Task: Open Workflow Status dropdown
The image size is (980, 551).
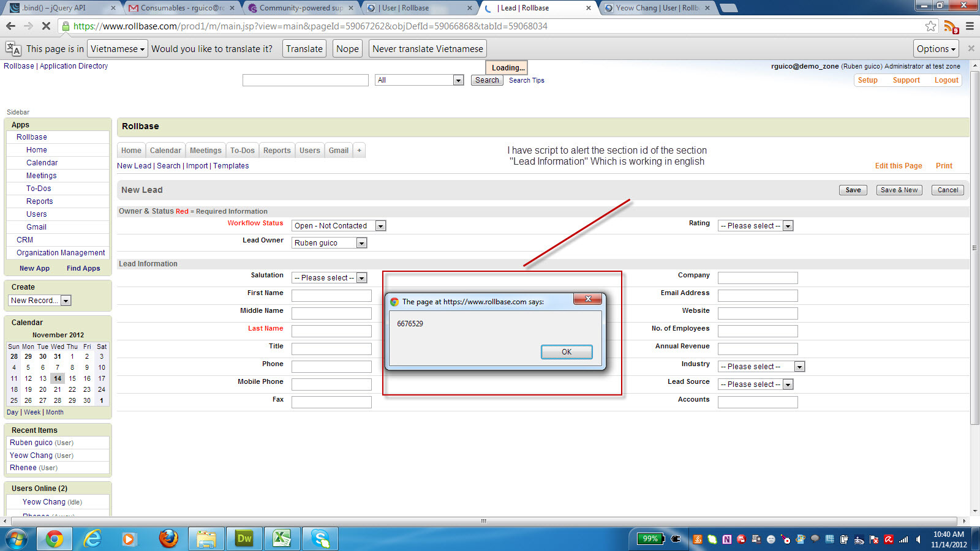Action: pyautogui.click(x=339, y=226)
